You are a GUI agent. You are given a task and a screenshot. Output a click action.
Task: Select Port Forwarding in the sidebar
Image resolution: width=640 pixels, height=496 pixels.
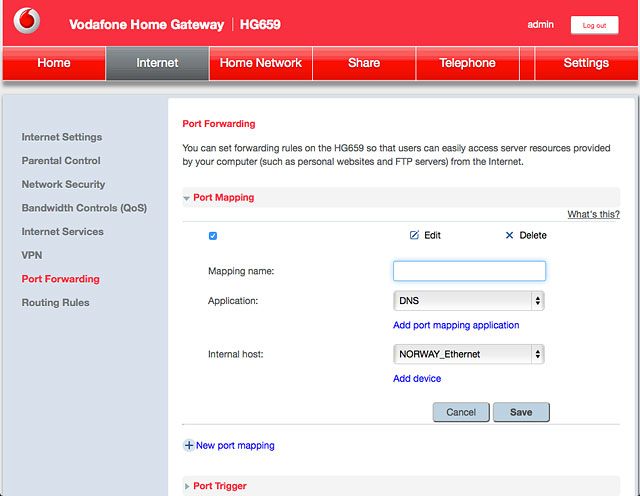[60, 279]
